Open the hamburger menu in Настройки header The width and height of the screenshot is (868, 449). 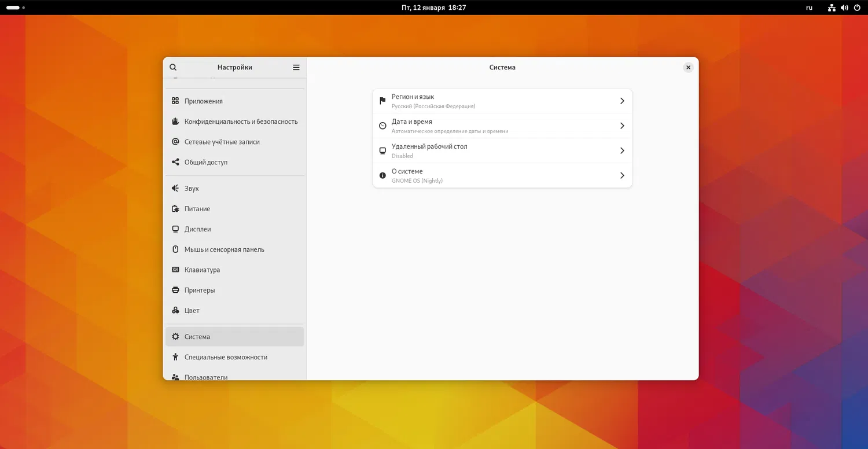point(296,67)
